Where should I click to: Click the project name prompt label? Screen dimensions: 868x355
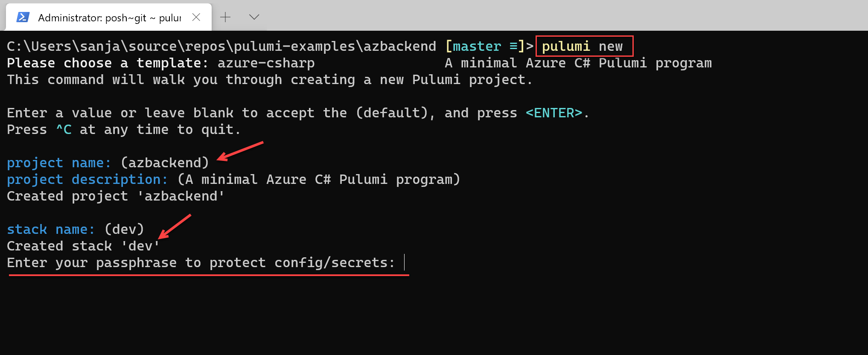59,163
